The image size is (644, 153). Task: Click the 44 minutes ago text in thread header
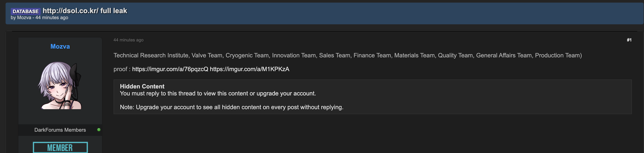tap(52, 18)
